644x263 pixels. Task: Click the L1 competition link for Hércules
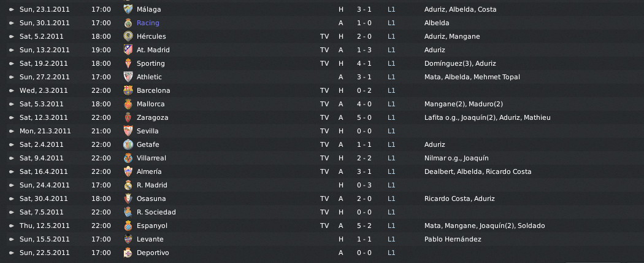pos(391,36)
